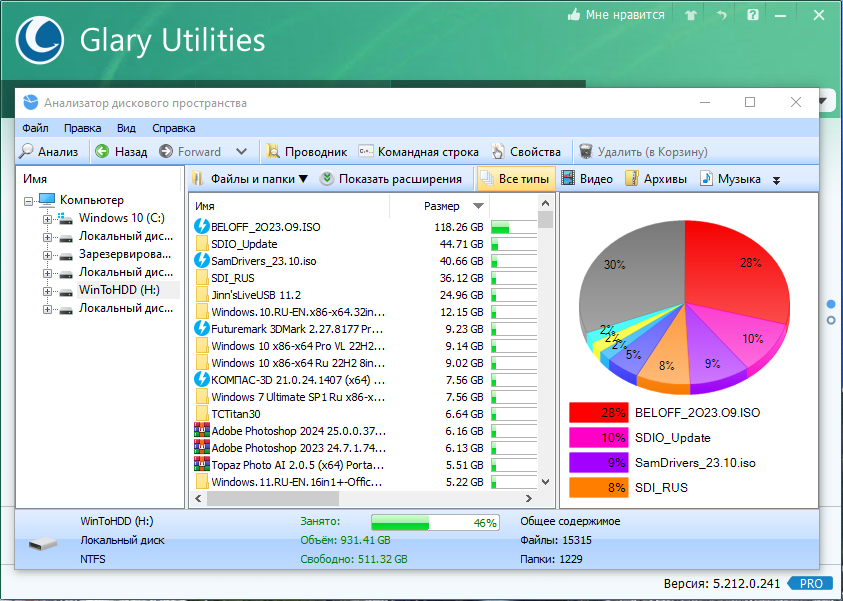The height and width of the screenshot is (601, 843).
Task: Launch Командная строка from the toolbar
Action: click(x=418, y=152)
